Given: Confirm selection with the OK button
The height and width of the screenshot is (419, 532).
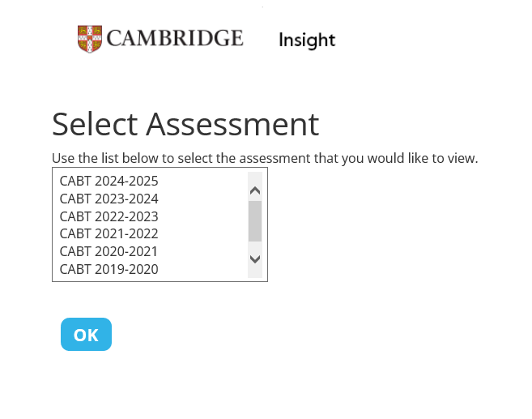Looking at the screenshot, I should click(x=86, y=335).
